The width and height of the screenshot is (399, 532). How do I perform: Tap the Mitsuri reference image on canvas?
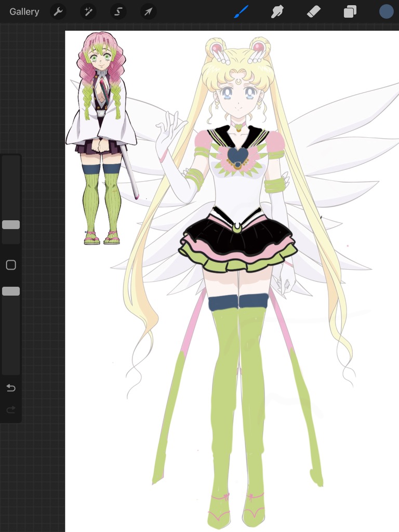(101, 138)
